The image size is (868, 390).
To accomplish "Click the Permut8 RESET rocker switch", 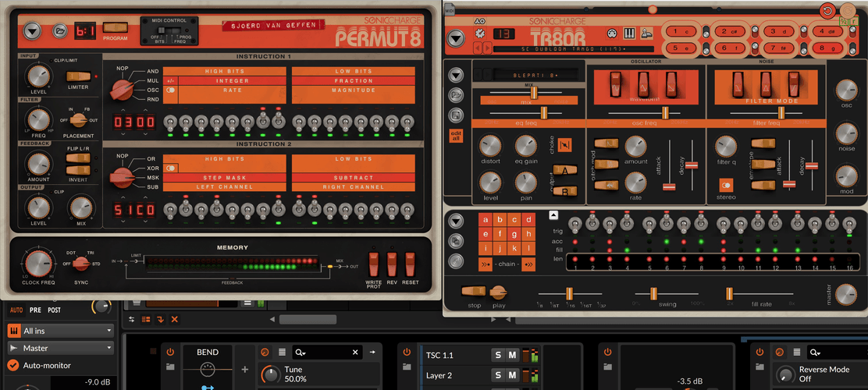I will click(411, 264).
